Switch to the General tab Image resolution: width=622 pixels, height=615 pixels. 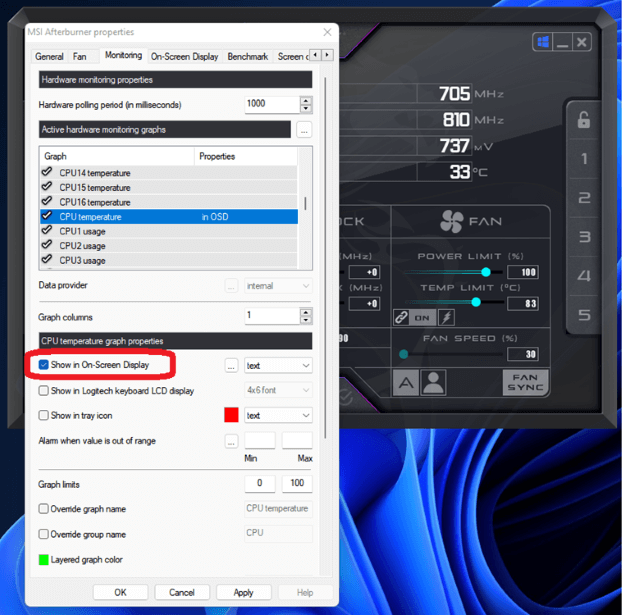click(x=49, y=56)
